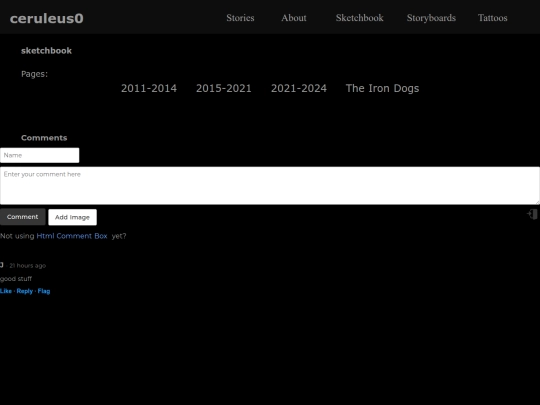This screenshot has height=405, width=540.
Task: Click the 'sketchbook' page heading
Action: tap(46, 51)
